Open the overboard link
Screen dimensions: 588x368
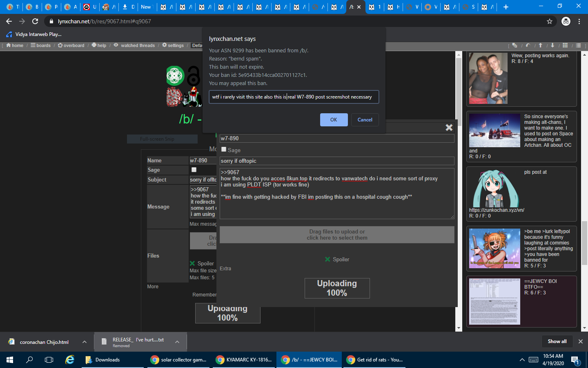point(71,45)
